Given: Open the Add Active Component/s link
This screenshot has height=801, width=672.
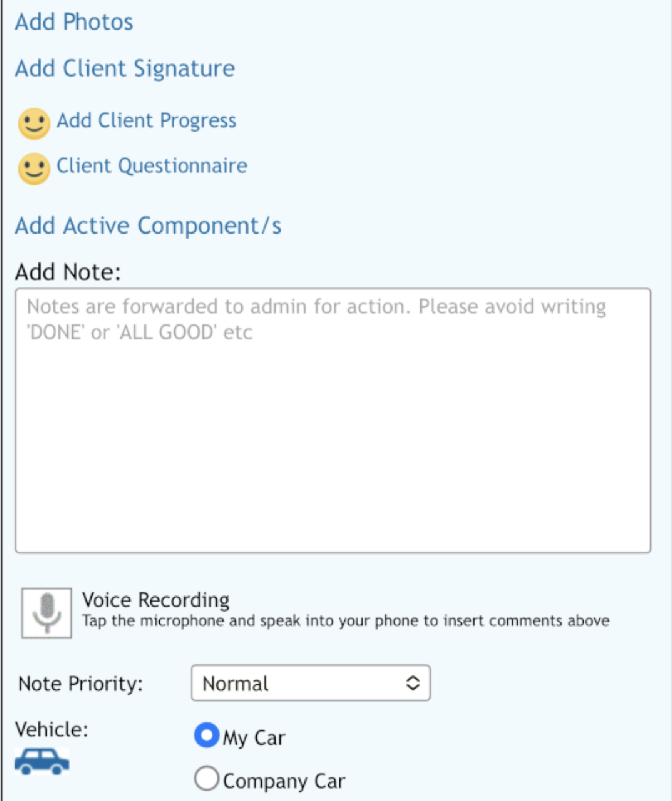Looking at the screenshot, I should (x=148, y=226).
